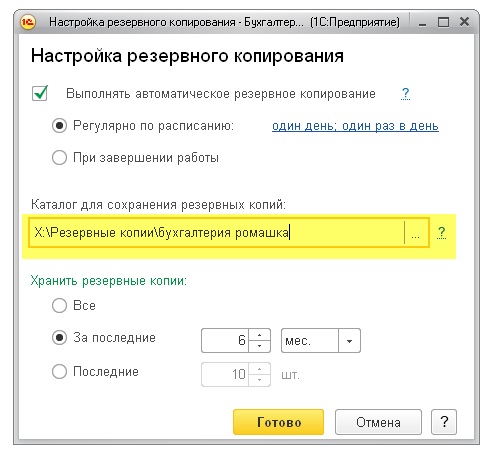The image size is (495, 456).
Task: Click the disabled copies count field showing 10
Action: pyautogui.click(x=225, y=374)
